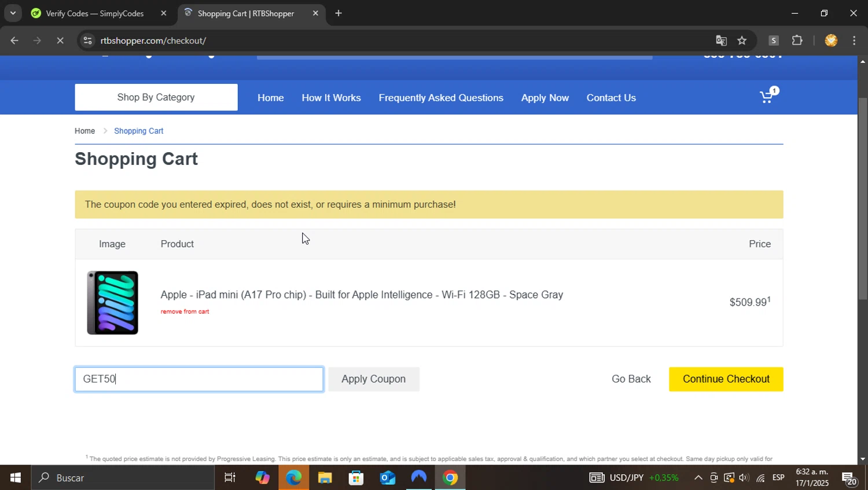Viewport: 868px width, 490px height.
Task: Close the Verify Codes SimplyCodes tab
Action: click(x=163, y=13)
